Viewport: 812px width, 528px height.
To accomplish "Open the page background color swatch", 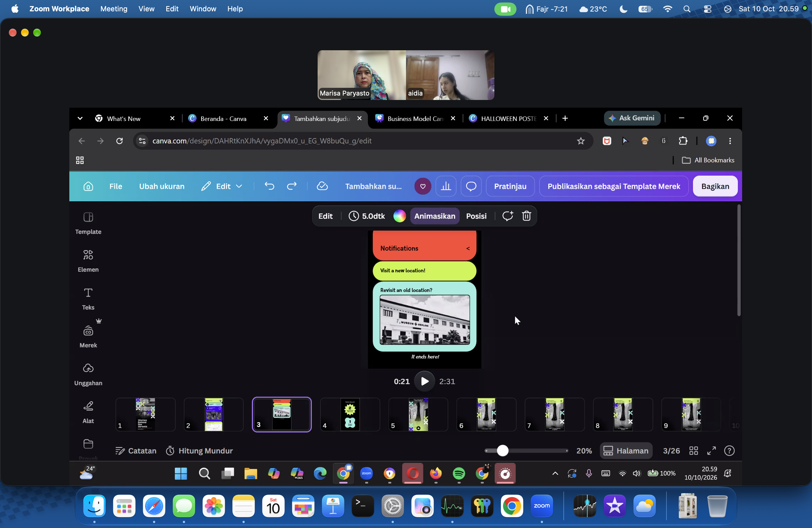I will pyautogui.click(x=399, y=216).
